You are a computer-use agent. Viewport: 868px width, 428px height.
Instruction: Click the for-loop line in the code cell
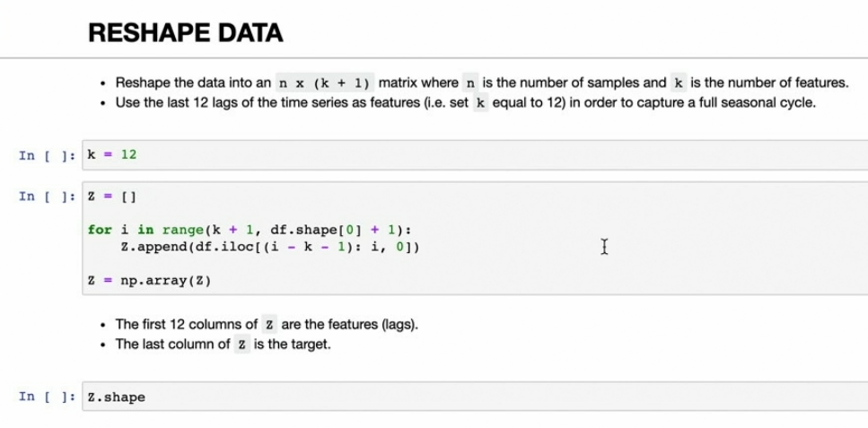pyautogui.click(x=249, y=230)
